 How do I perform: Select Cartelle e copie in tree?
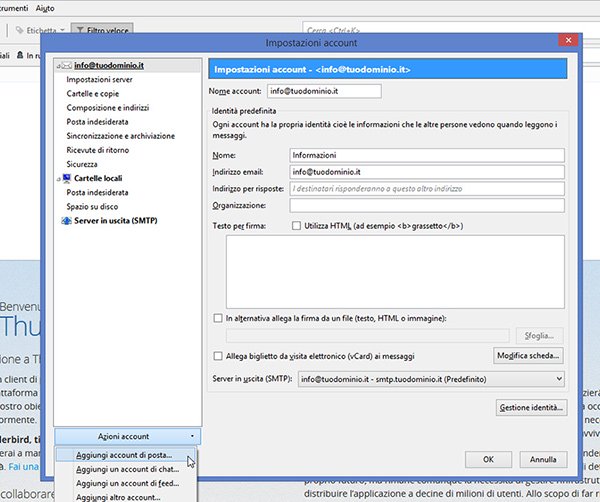(x=93, y=94)
